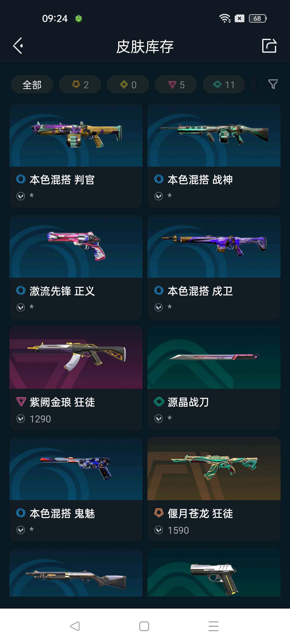
Task: Filter by green tier showing 11
Action: pyautogui.click(x=224, y=85)
